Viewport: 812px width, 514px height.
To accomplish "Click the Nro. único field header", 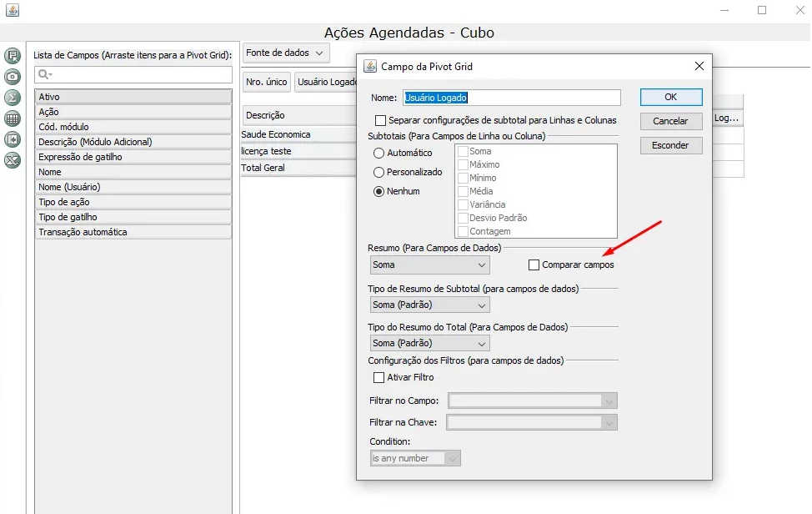I will (x=266, y=82).
